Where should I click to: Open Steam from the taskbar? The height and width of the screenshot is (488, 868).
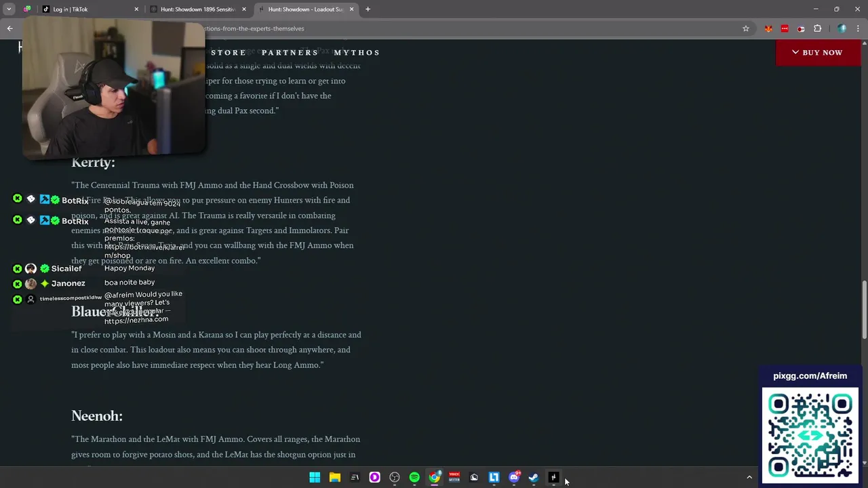tap(534, 478)
